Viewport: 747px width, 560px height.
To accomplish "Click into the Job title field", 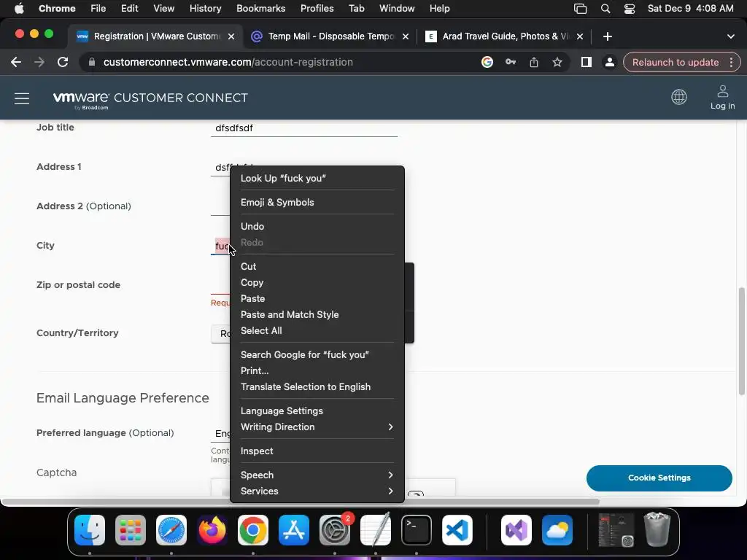I will (304, 128).
